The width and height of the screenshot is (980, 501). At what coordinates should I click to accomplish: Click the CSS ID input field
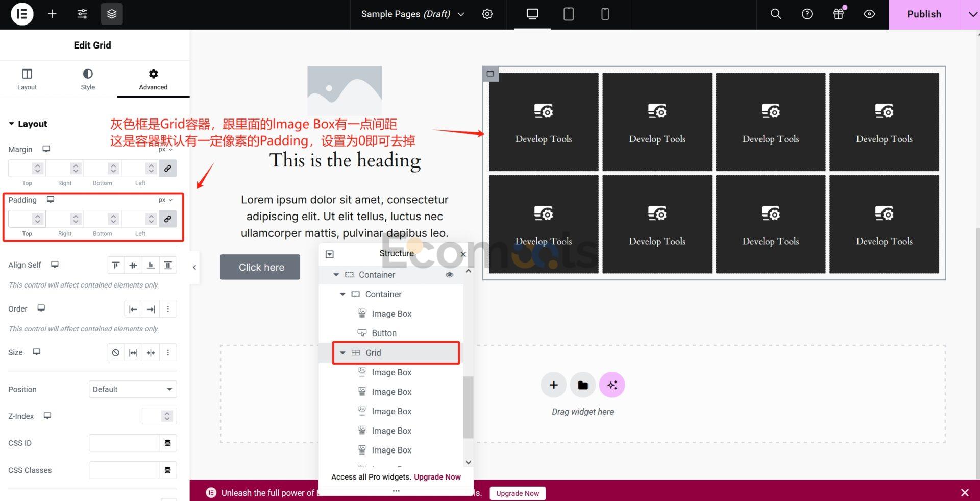(x=124, y=443)
